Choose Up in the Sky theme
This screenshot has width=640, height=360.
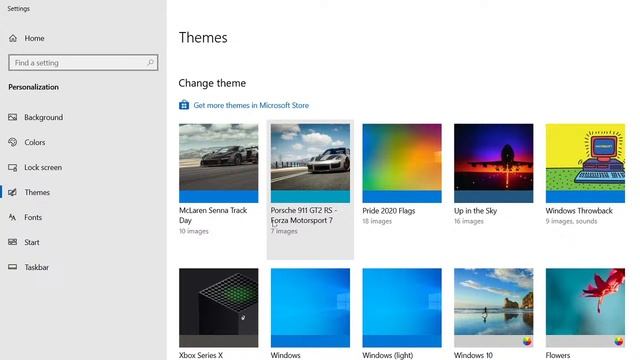coord(493,163)
